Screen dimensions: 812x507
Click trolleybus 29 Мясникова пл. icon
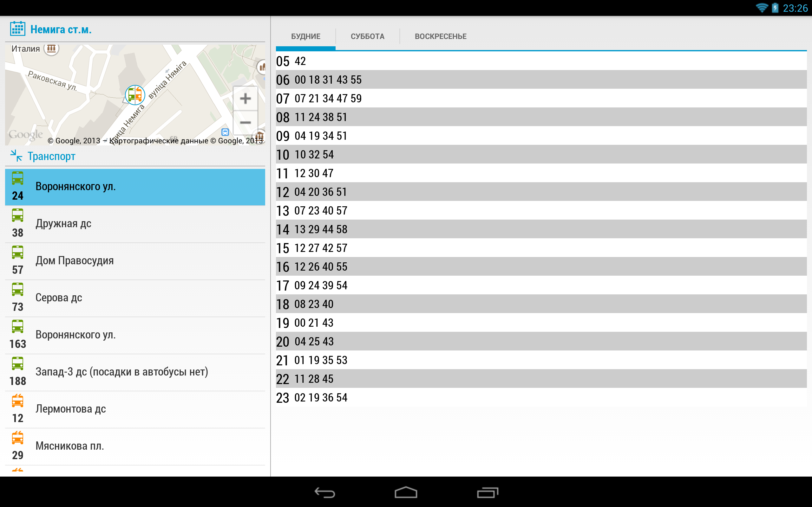click(17, 438)
